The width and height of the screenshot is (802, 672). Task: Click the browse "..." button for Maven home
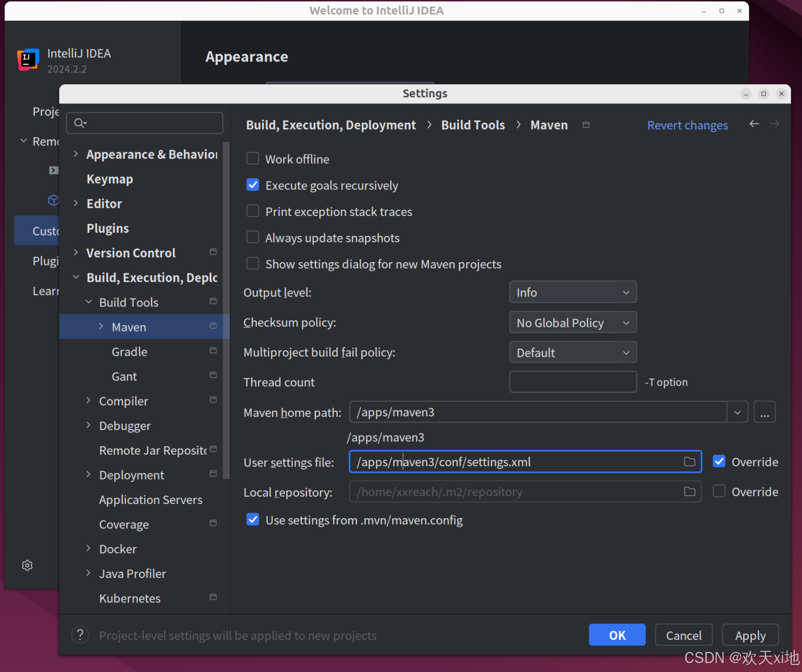[x=765, y=412]
